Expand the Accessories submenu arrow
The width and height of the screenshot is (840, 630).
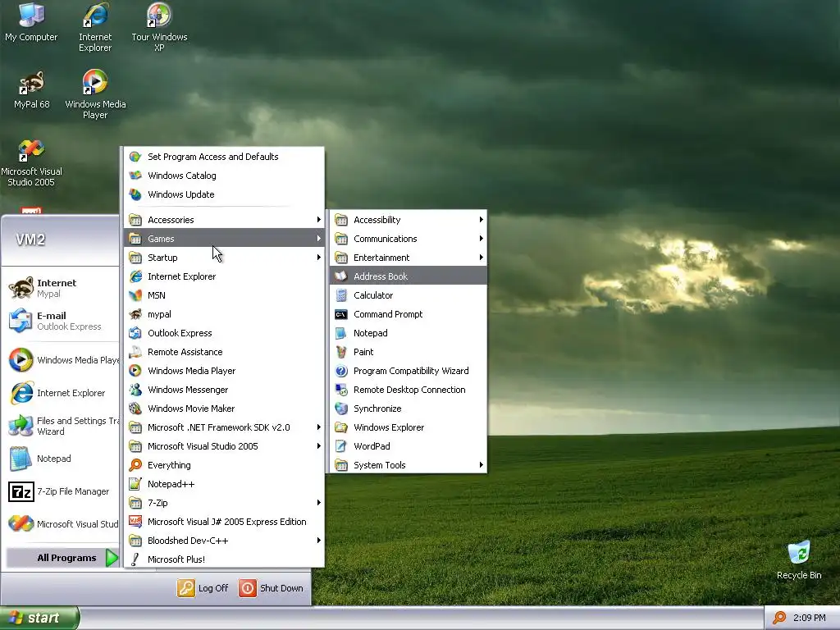(x=319, y=220)
